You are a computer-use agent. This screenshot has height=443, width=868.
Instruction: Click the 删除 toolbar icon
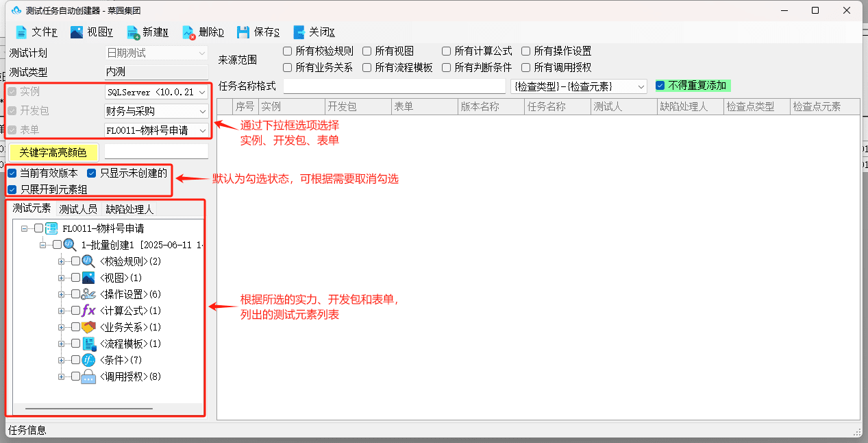point(189,32)
